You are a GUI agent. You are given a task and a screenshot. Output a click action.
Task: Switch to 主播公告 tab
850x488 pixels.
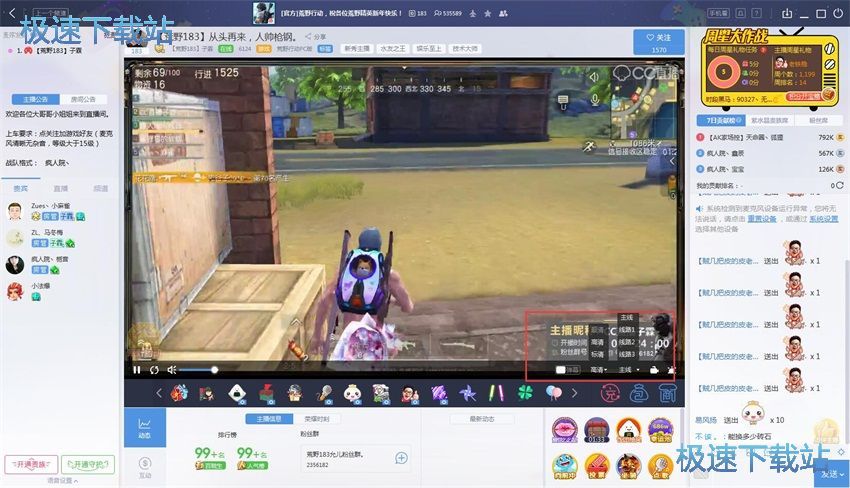35,99
